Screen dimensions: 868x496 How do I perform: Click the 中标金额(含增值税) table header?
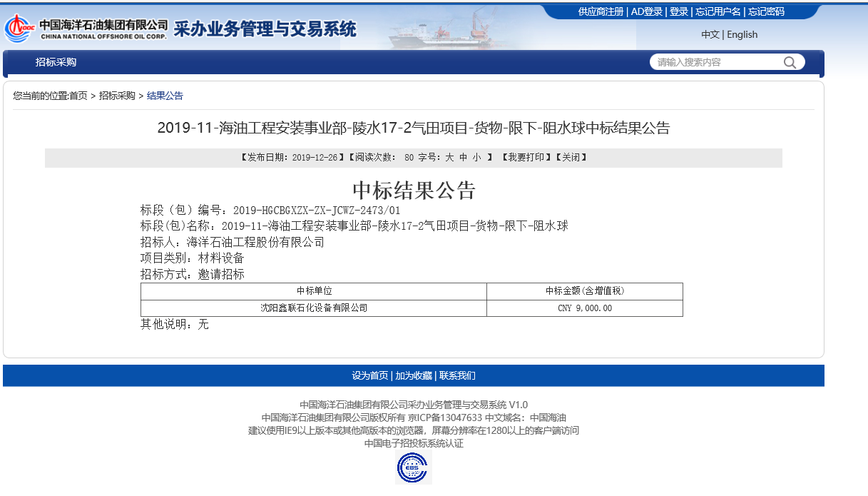pos(585,291)
